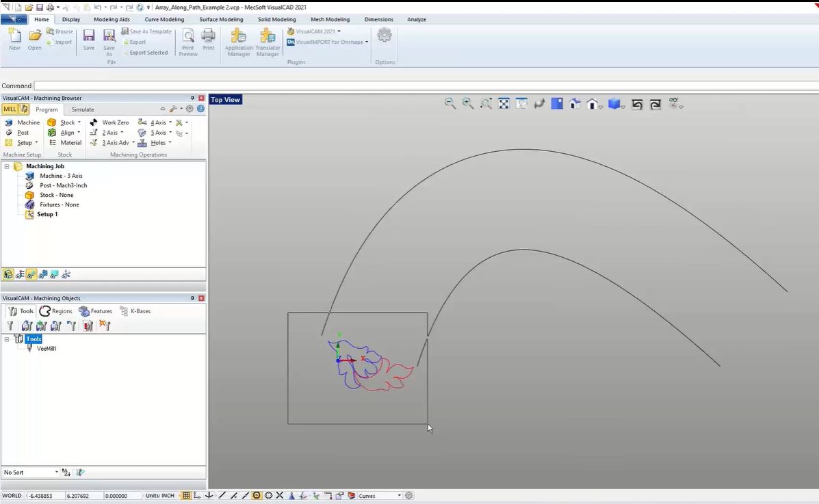Open the Application Manager
819x504 pixels.
(x=239, y=42)
